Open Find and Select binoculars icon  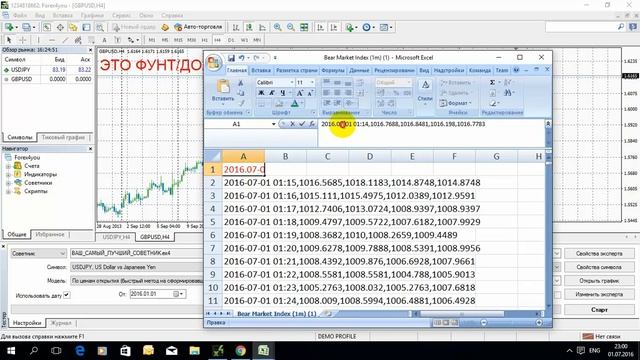pos(508,93)
